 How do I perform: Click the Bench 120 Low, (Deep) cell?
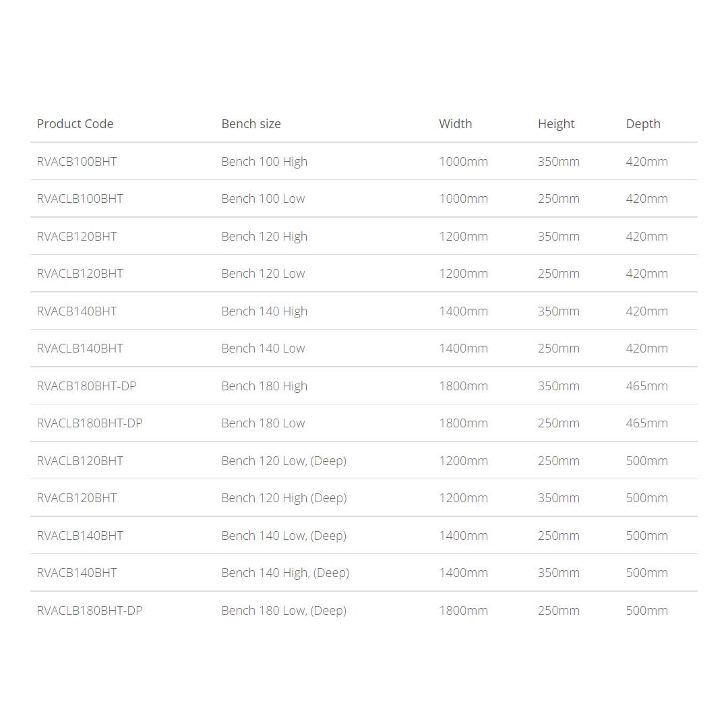[284, 461]
